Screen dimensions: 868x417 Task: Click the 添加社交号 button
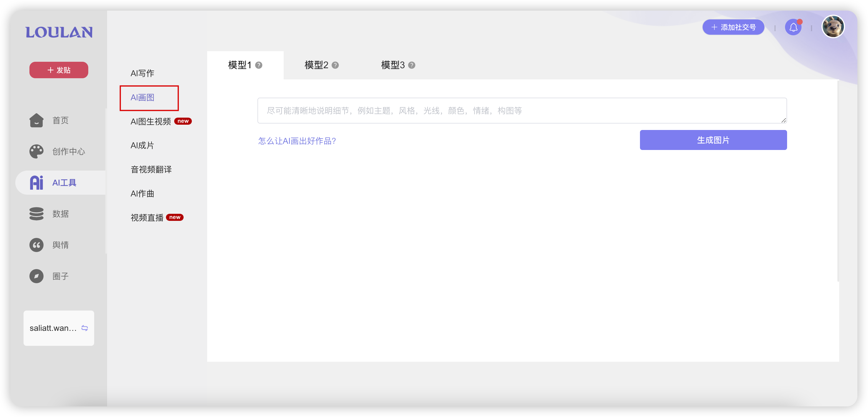coord(733,27)
